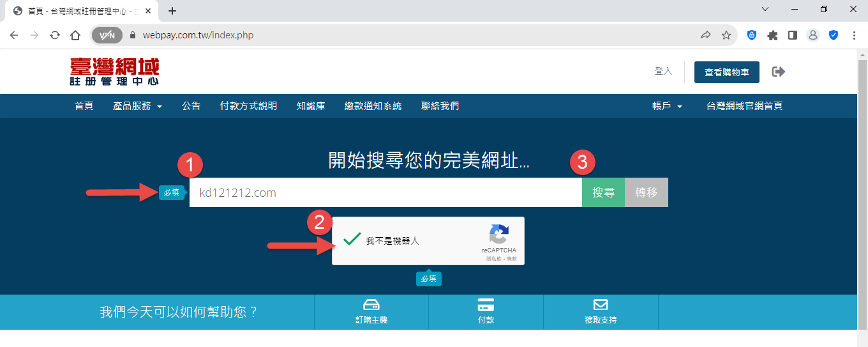Click the 查看購物車 button
The image size is (868, 347).
point(726,72)
